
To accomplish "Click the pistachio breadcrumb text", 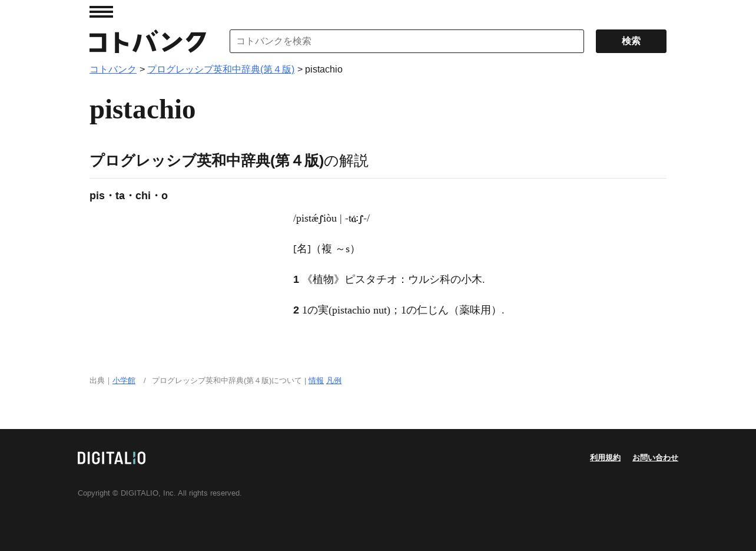I will click(x=324, y=70).
